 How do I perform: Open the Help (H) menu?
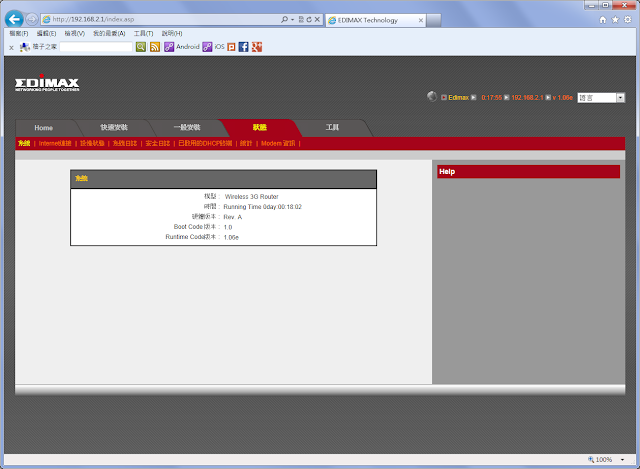click(x=172, y=33)
